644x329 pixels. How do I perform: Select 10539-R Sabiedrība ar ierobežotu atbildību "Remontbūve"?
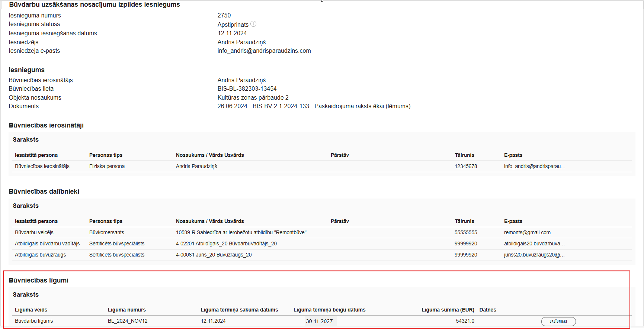[241, 232]
